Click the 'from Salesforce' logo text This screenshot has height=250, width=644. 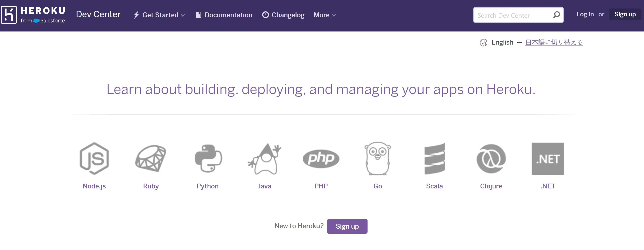43,20
